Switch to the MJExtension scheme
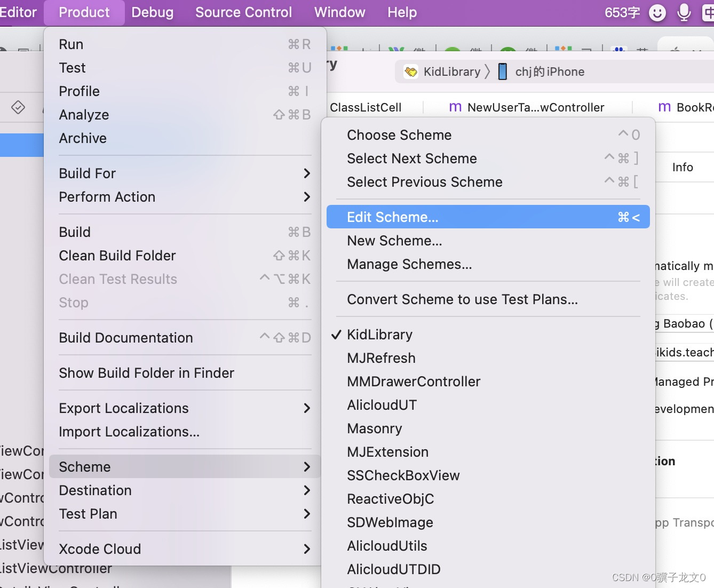The width and height of the screenshot is (714, 588). click(488, 452)
